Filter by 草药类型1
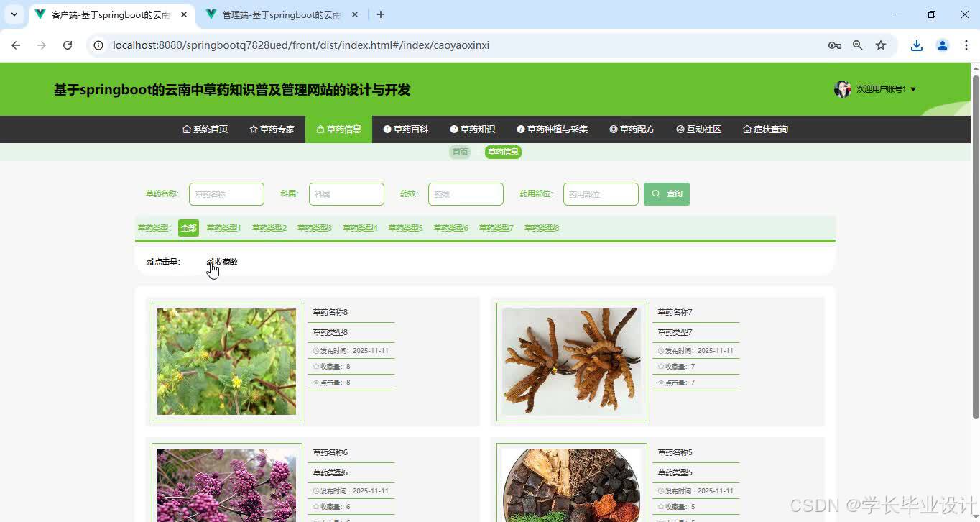This screenshot has height=522, width=980. coord(224,228)
